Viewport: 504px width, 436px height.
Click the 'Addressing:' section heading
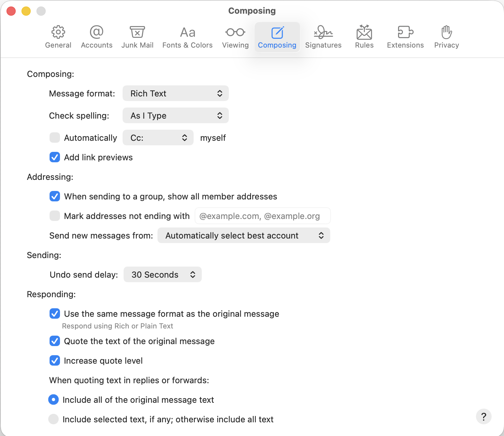[50, 177]
